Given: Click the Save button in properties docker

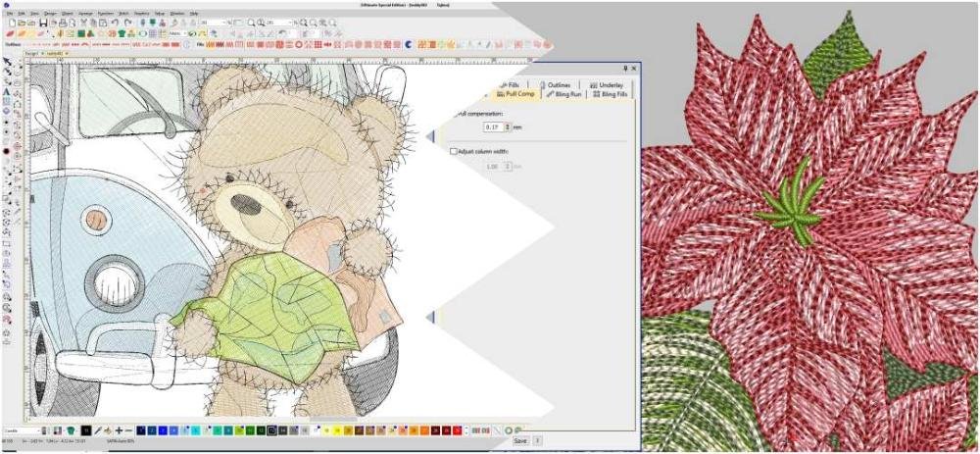Looking at the screenshot, I should pos(520,441).
